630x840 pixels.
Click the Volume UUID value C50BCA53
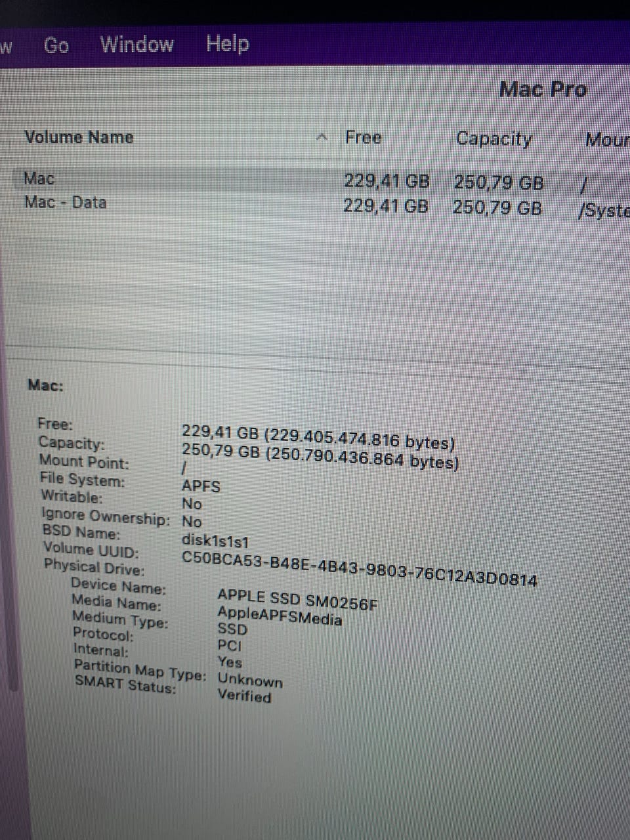coord(359,570)
